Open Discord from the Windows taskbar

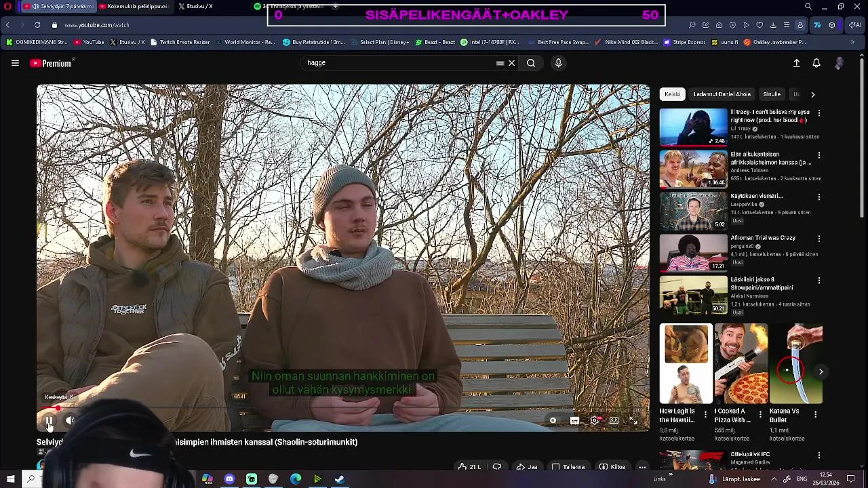click(x=229, y=479)
